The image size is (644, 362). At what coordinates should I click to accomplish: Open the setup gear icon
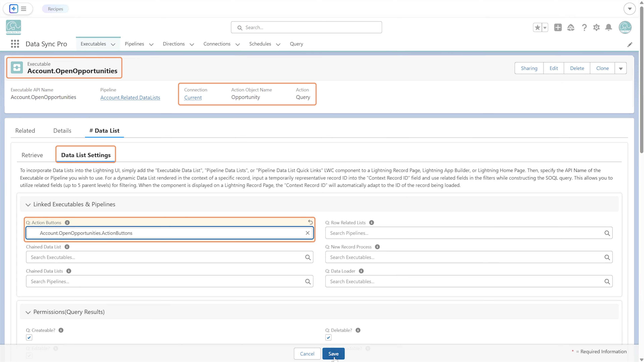pos(597,27)
